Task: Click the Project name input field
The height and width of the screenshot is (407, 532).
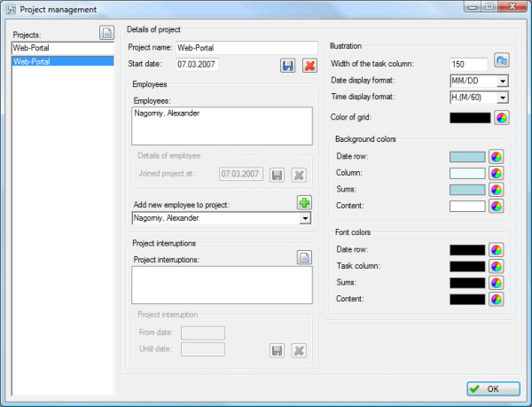Action: [246, 48]
